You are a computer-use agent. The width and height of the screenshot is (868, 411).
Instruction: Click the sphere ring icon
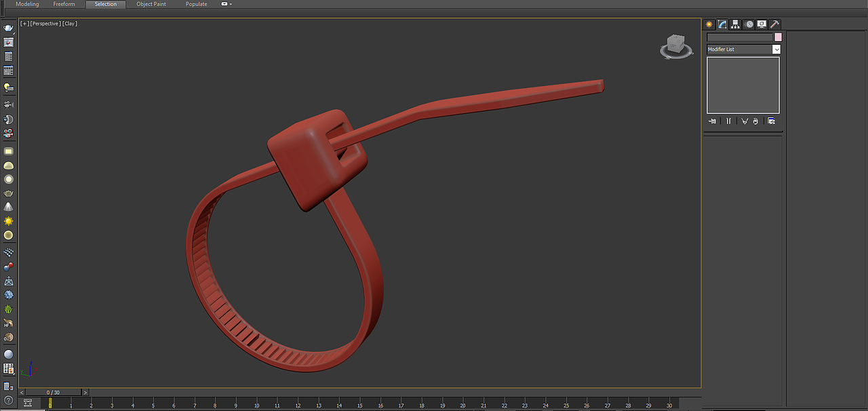[8, 179]
